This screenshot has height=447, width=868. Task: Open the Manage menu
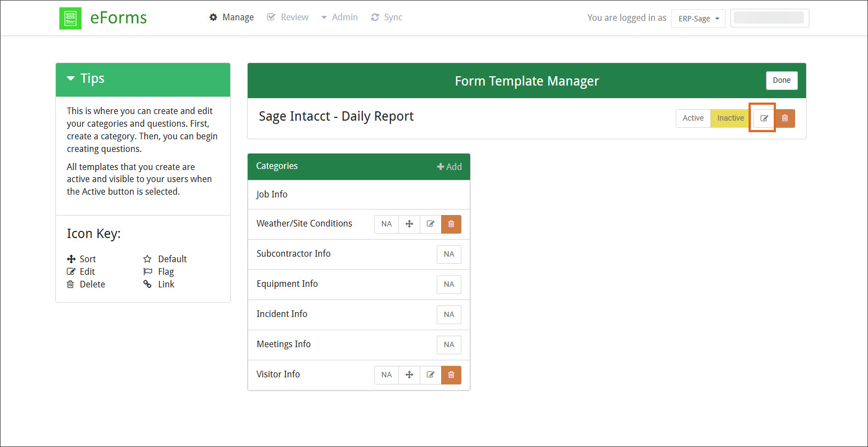tap(232, 18)
